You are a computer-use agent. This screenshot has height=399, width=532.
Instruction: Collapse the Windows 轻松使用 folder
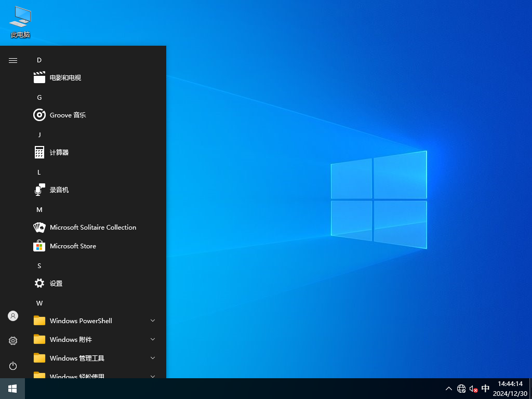click(152, 376)
